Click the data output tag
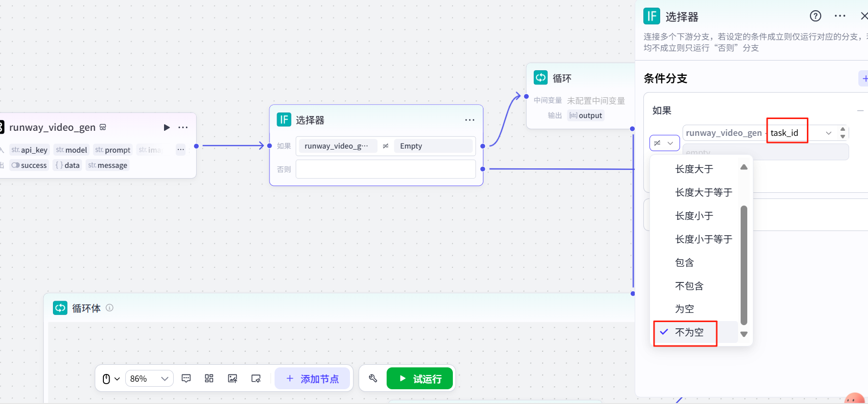 tap(67, 165)
